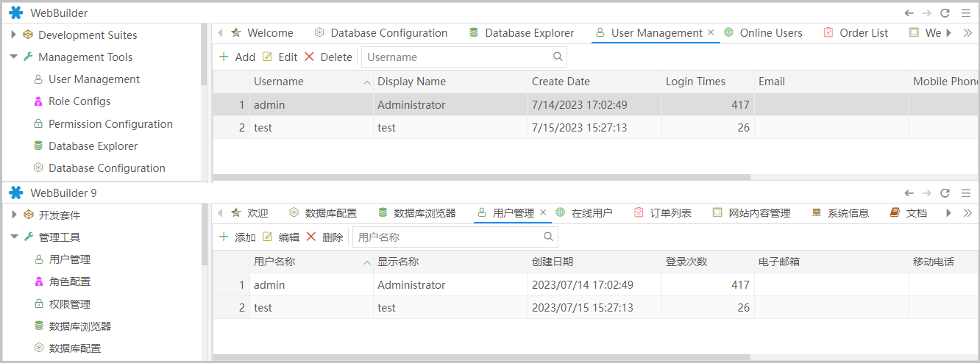Click the Username search input field
Screen dimensions: 980x363
click(x=456, y=57)
